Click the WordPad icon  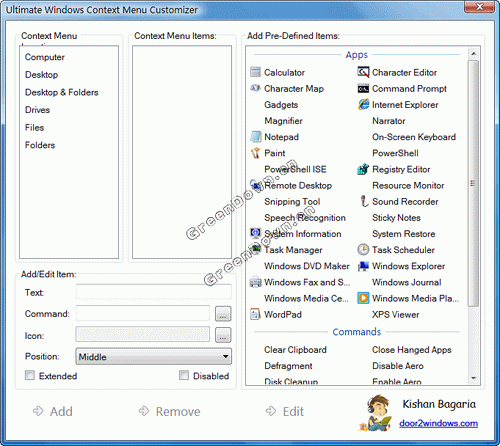click(x=255, y=314)
